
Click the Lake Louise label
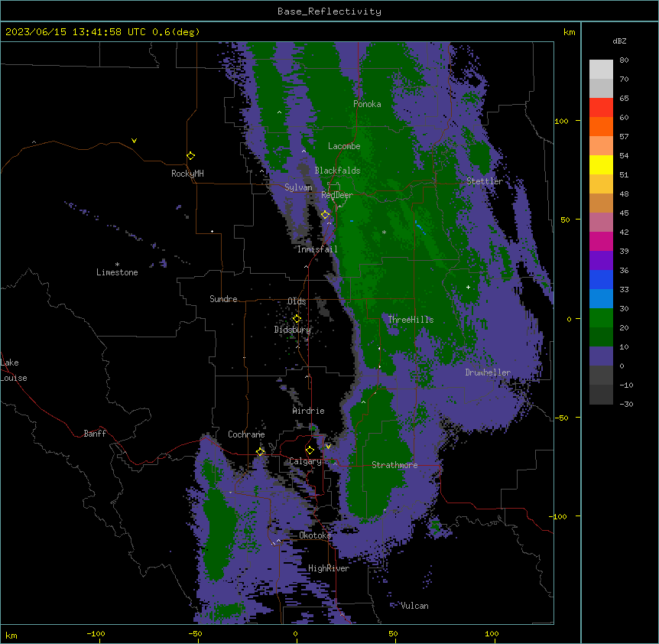(14, 370)
